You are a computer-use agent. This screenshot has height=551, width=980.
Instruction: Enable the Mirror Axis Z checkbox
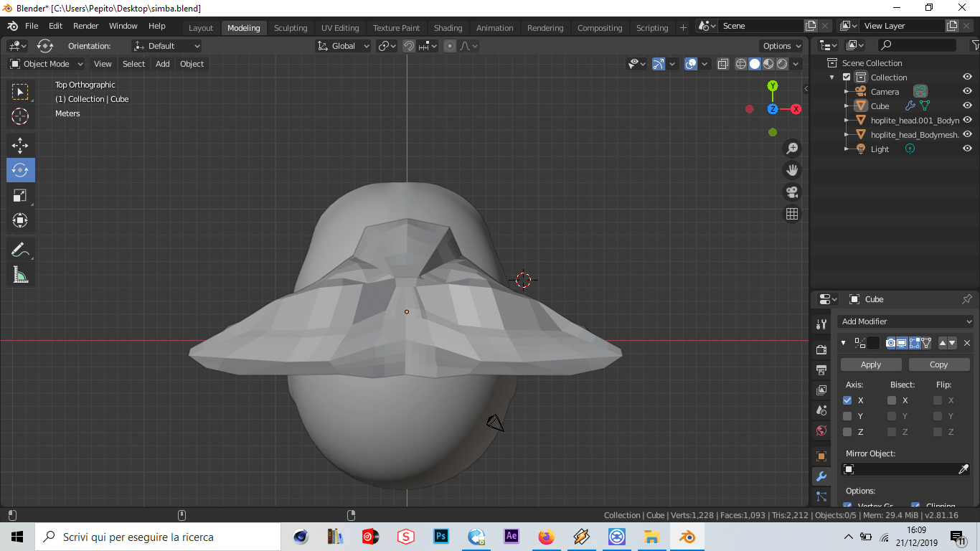[x=847, y=432]
